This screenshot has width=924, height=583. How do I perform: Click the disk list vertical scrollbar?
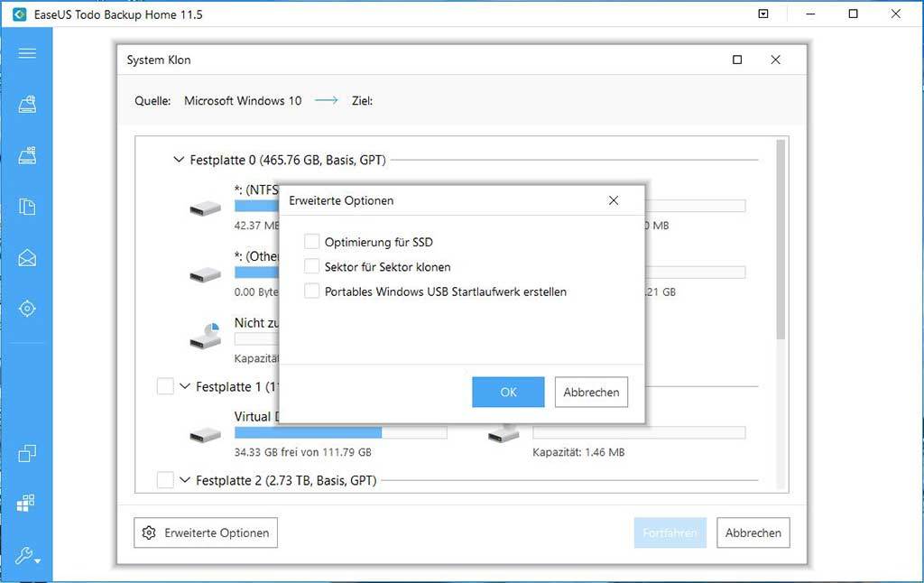(781, 240)
